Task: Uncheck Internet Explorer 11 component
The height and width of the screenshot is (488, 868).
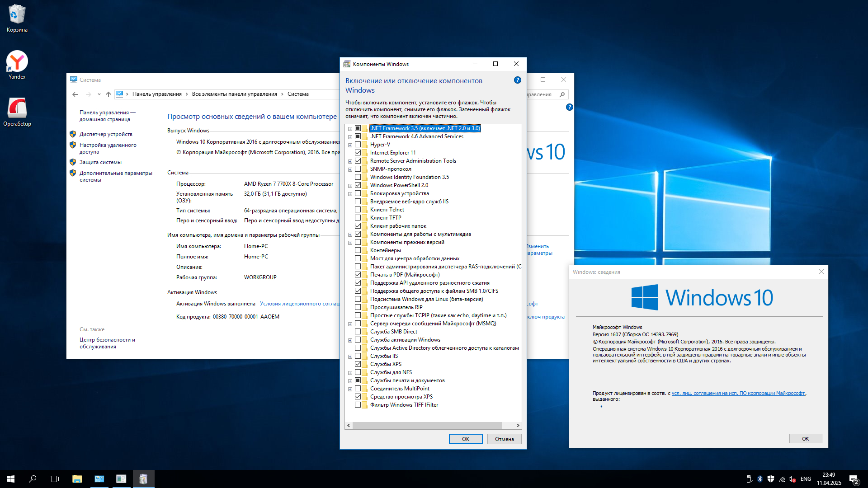Action: 358,153
